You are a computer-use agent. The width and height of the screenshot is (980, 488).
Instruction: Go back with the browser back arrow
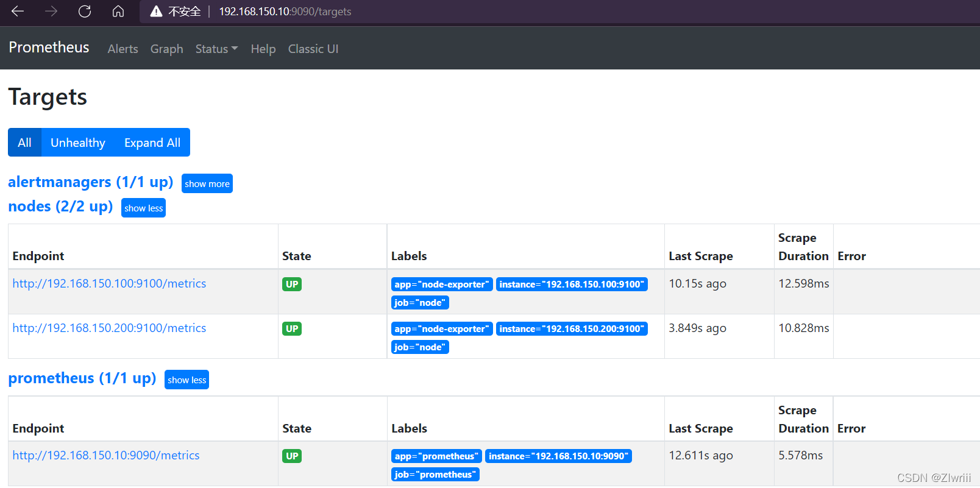pyautogui.click(x=18, y=11)
